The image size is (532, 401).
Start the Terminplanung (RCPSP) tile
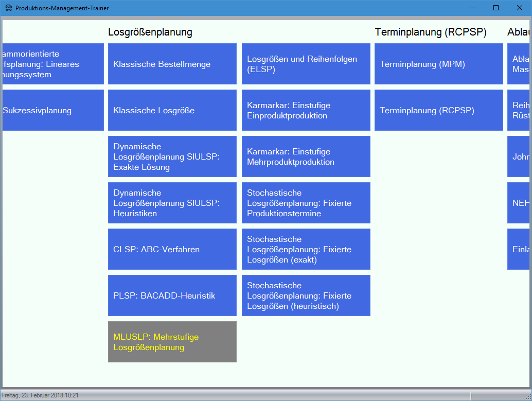(438, 110)
